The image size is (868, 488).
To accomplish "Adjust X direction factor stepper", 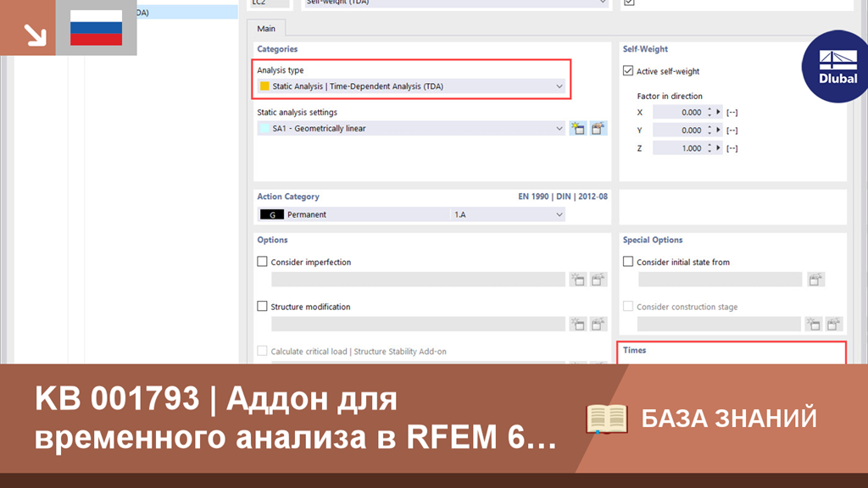I will pyautogui.click(x=709, y=113).
